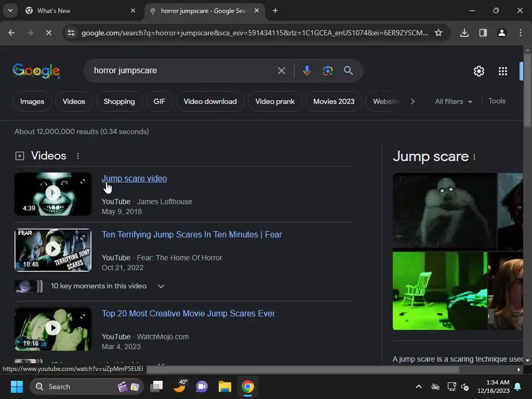Image resolution: width=532 pixels, height=399 pixels.
Task: Open Chrome three-dot menu
Action: 521,33
